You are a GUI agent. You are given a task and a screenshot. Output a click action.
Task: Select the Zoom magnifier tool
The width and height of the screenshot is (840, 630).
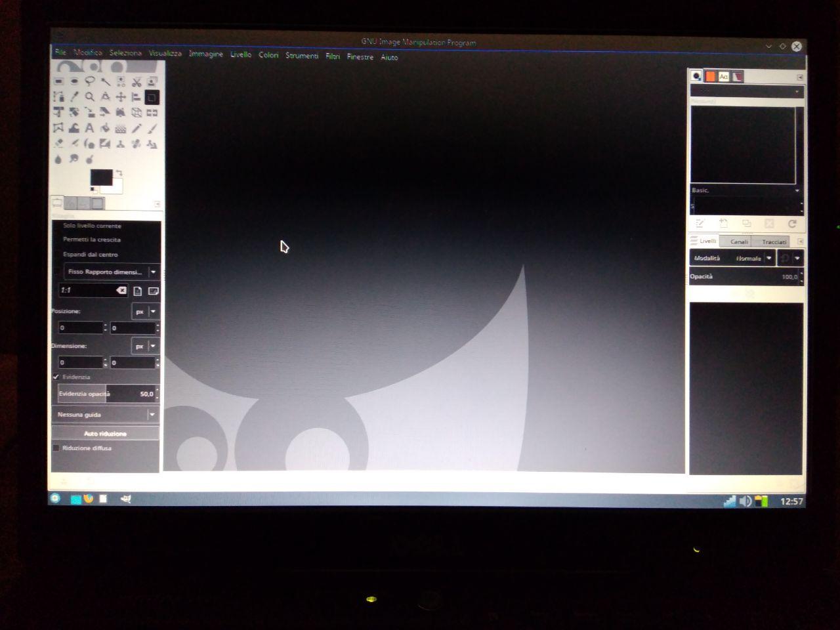pyautogui.click(x=90, y=97)
